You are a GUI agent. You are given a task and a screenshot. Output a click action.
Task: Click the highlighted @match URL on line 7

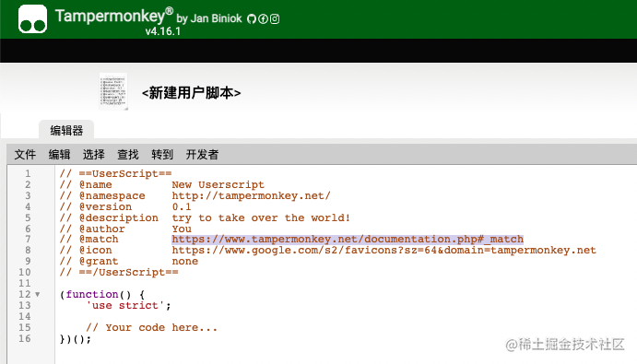(348, 239)
